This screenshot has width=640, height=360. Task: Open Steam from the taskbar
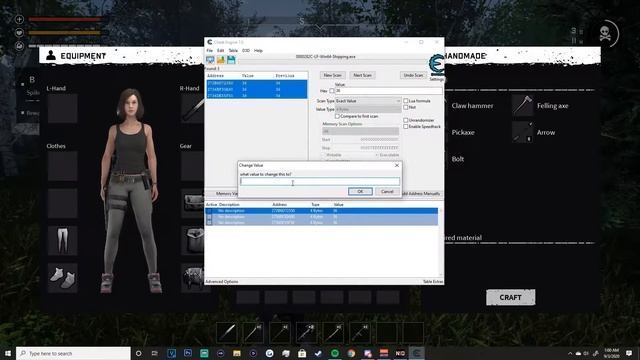[x=318, y=353]
